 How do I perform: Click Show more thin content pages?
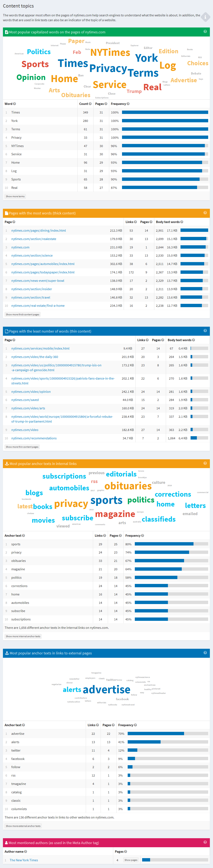[x=22, y=447]
